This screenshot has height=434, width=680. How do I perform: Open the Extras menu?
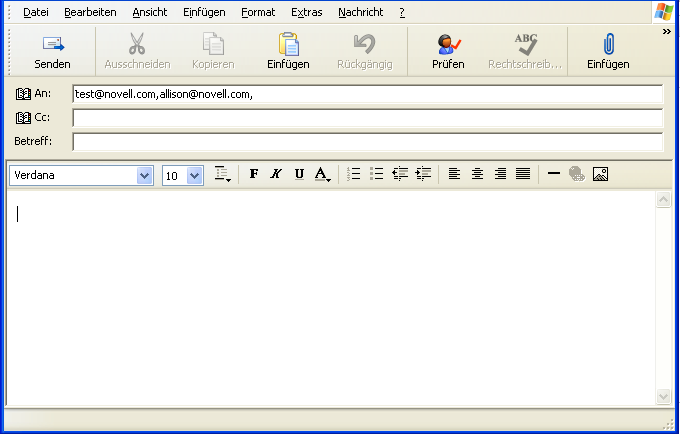click(x=306, y=12)
